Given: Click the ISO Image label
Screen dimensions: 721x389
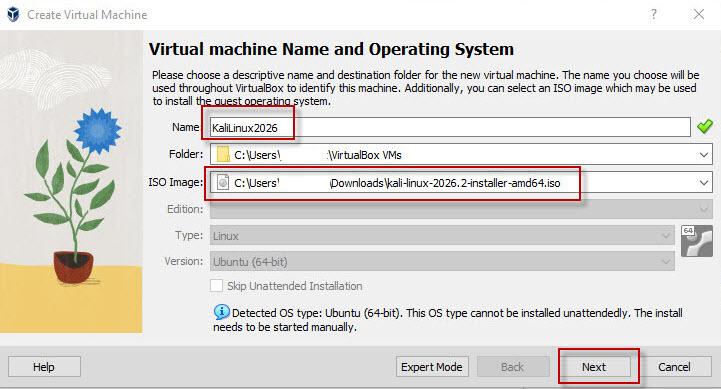Looking at the screenshot, I should point(176,182).
